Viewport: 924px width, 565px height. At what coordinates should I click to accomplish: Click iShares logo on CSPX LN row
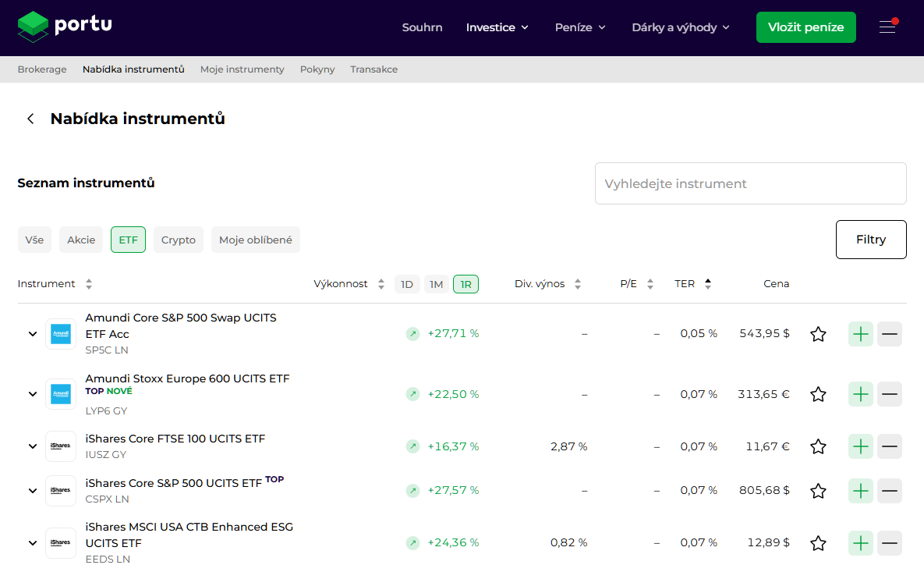pos(61,491)
